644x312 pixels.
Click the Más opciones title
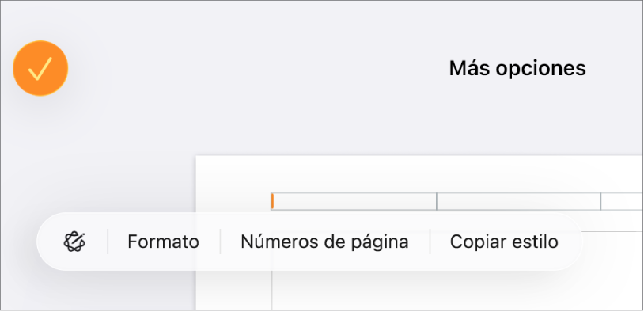517,68
